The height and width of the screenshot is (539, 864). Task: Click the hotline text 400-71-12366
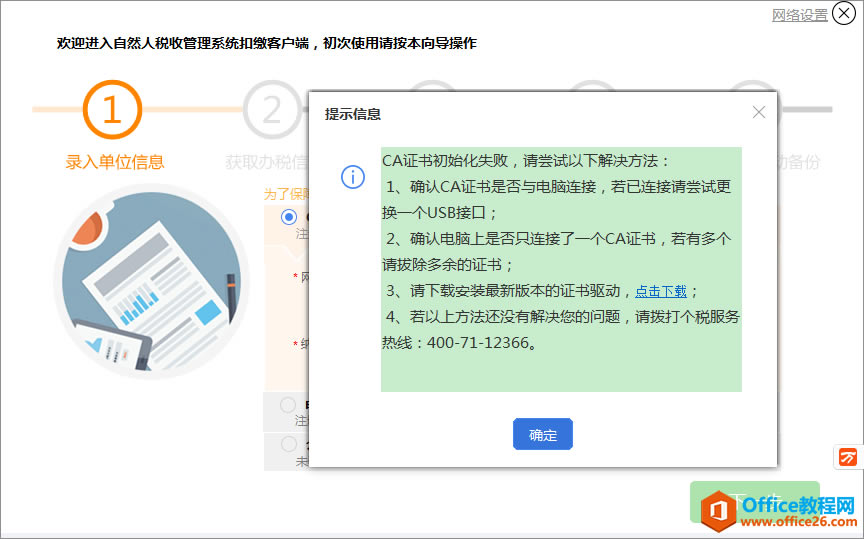477,343
